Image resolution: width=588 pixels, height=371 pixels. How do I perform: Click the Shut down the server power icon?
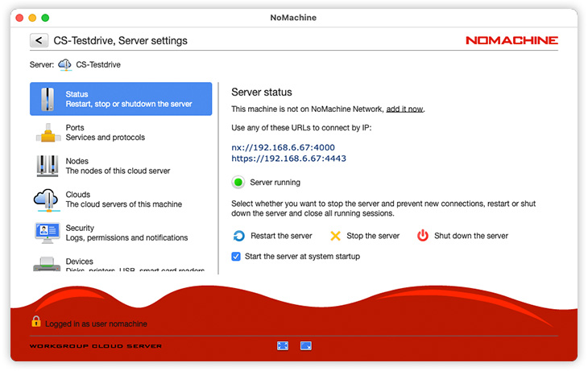point(423,236)
